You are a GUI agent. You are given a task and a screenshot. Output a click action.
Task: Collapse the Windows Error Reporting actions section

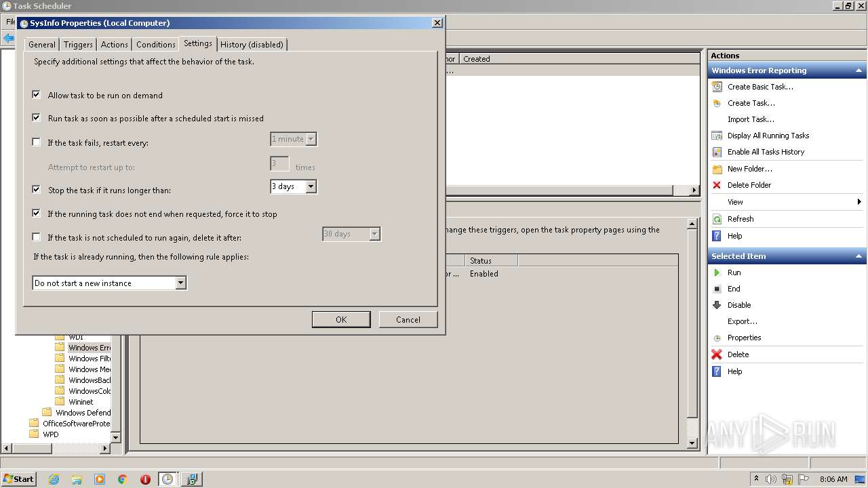point(859,70)
